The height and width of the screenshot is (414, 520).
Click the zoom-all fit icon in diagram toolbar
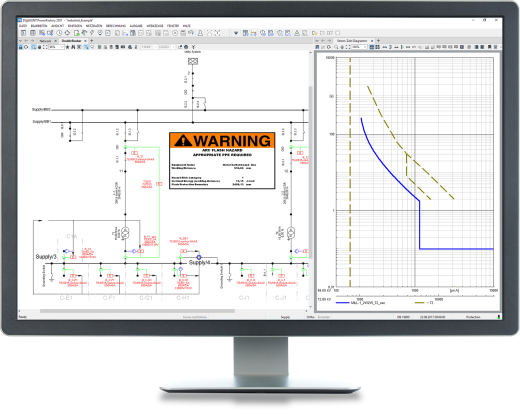(x=45, y=47)
